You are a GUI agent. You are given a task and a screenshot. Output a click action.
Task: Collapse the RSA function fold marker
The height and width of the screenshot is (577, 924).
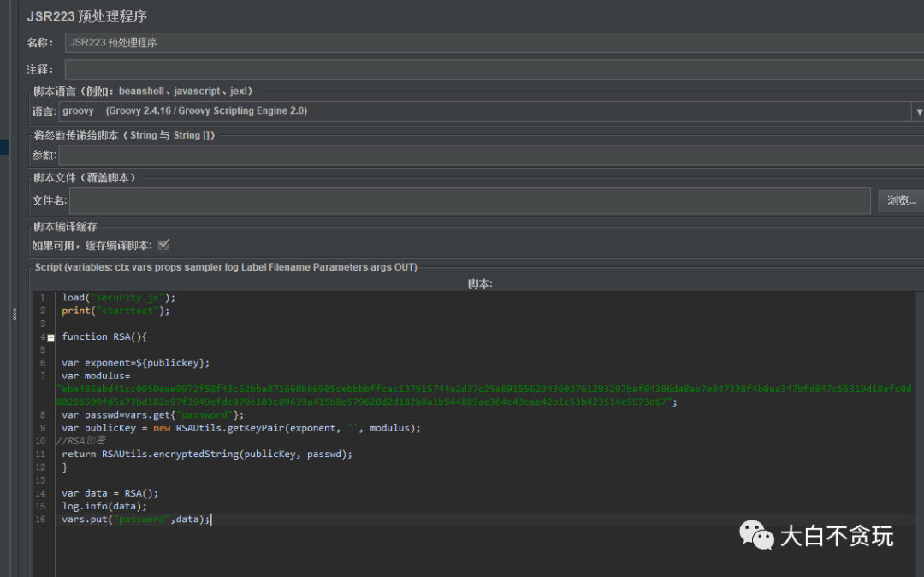click(50, 337)
